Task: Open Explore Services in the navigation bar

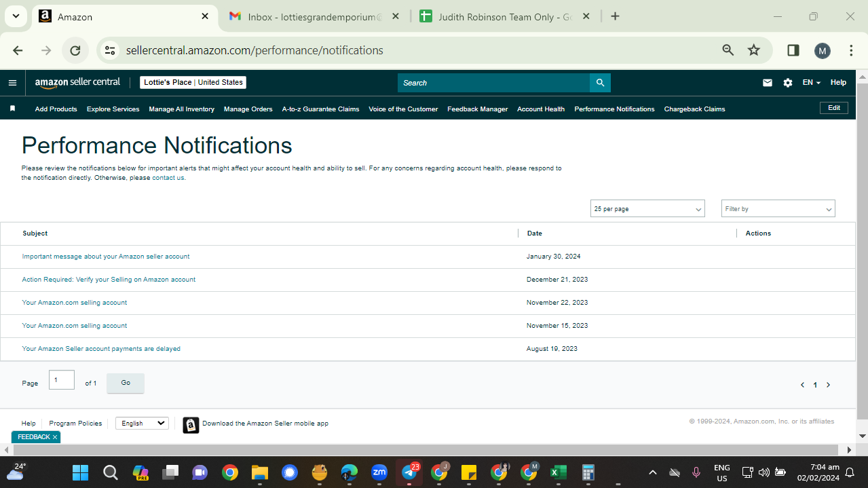Action: [113, 109]
